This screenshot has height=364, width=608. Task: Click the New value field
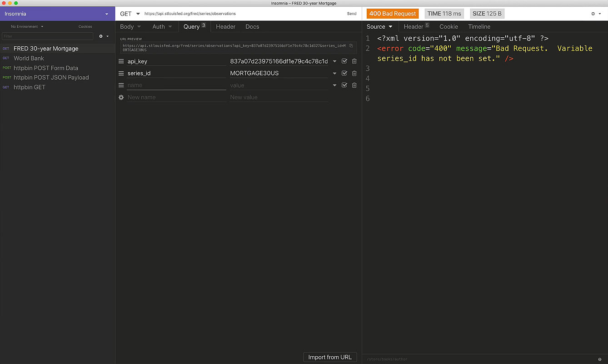[279, 97]
